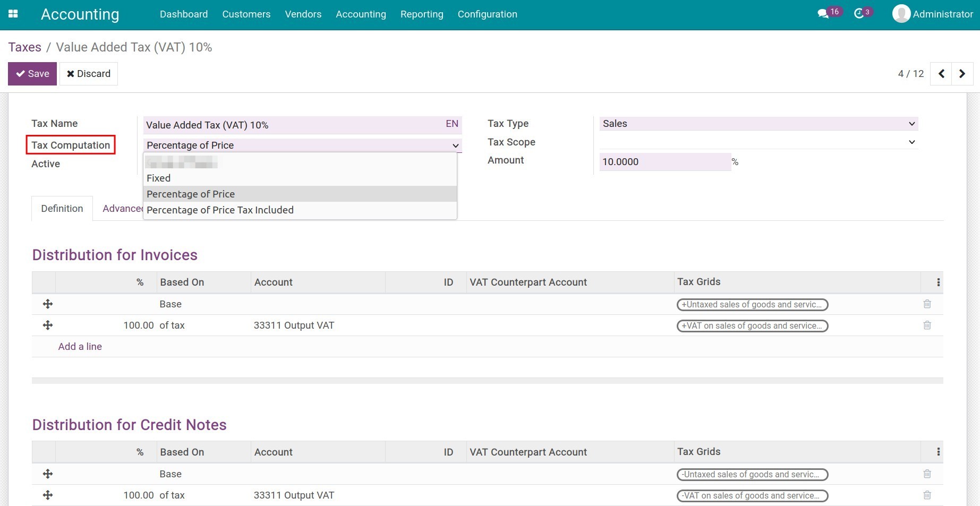
Task: Delete the Base line in Credit Notes
Action: (x=927, y=474)
